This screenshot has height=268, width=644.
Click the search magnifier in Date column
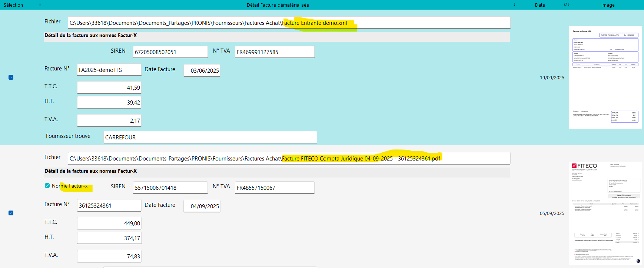point(566,5)
